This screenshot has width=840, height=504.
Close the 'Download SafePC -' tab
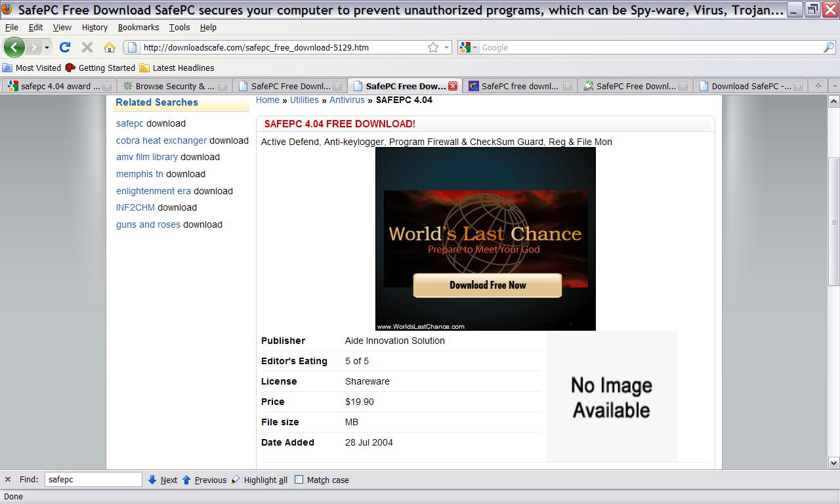799,86
